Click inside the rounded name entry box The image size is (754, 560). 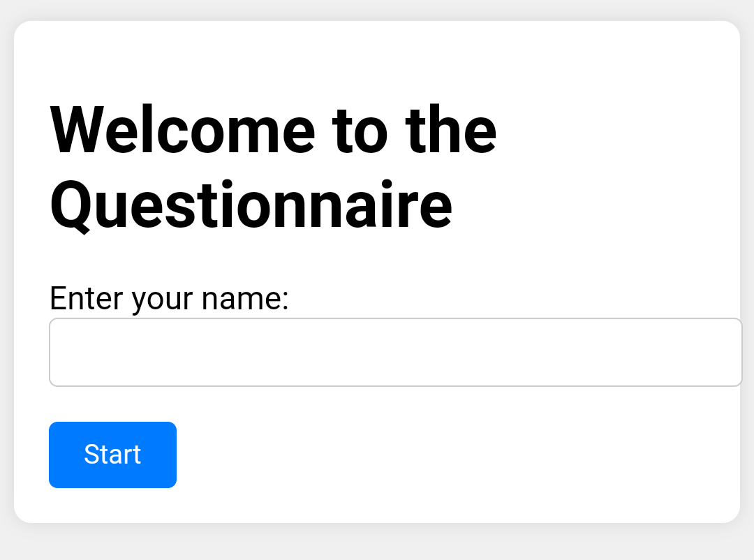coord(395,352)
